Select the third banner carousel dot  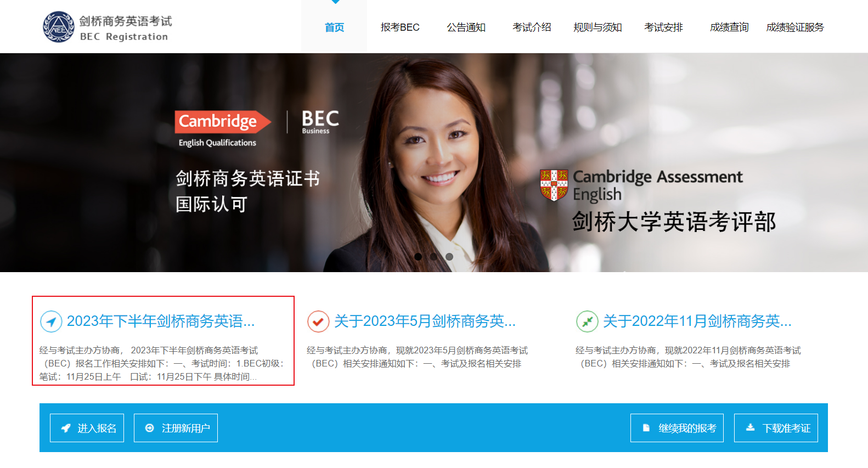[449, 257]
